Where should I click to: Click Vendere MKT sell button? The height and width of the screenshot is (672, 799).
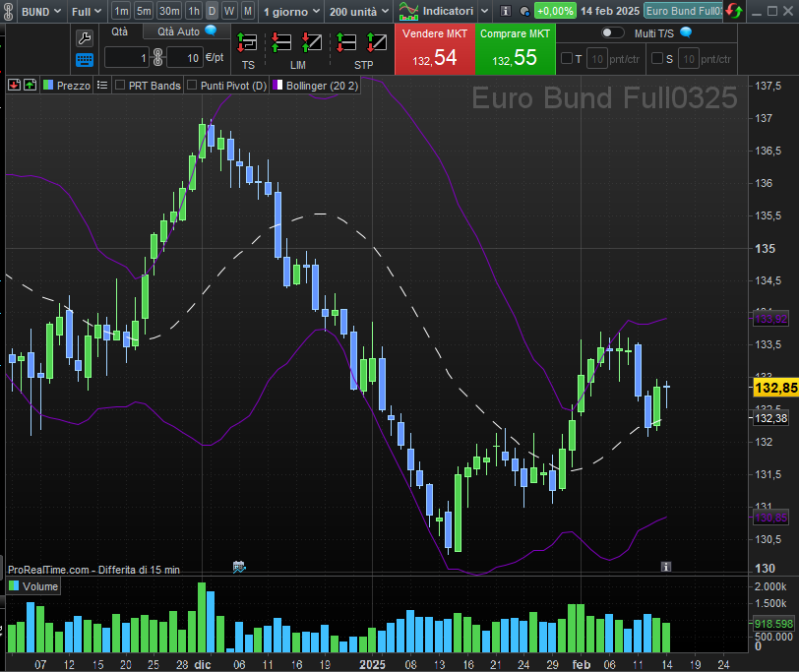[435, 49]
